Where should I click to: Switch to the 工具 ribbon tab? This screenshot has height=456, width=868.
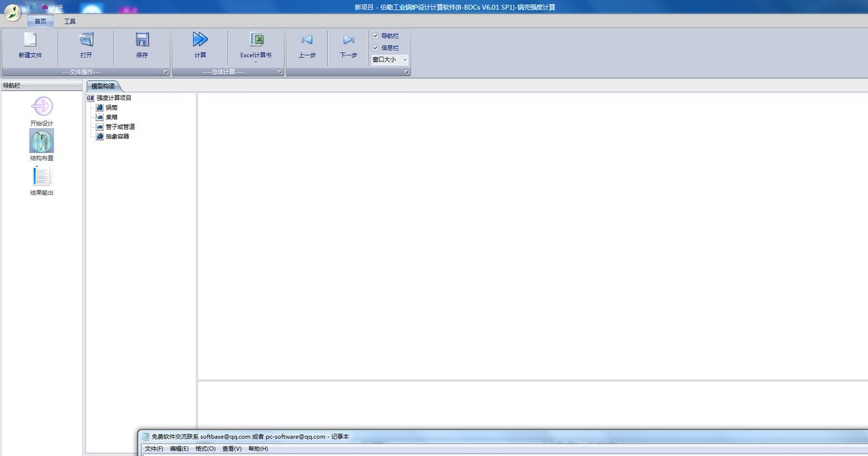69,21
